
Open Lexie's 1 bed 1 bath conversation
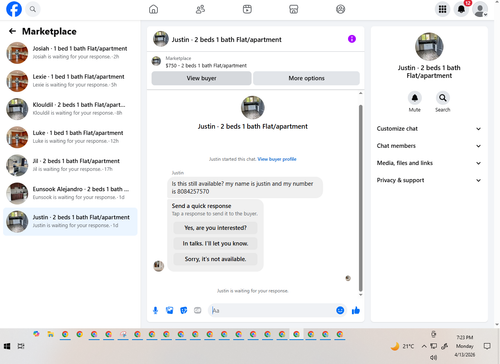(x=70, y=81)
